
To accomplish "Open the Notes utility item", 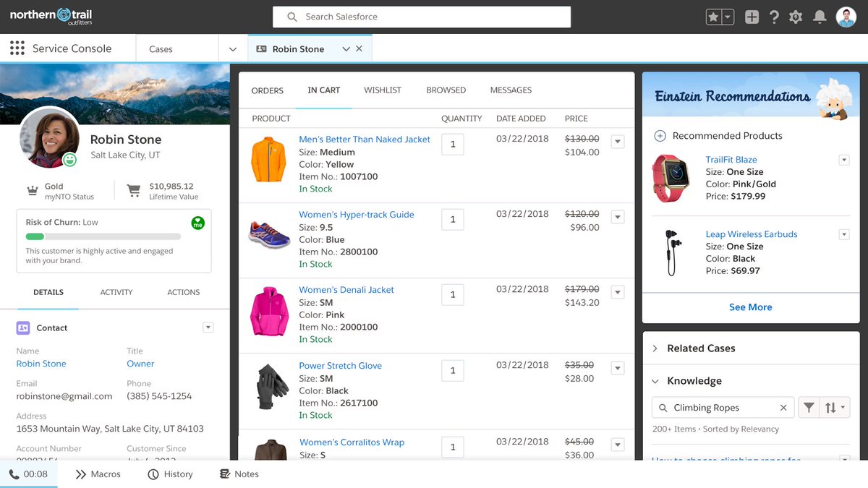I will (239, 474).
